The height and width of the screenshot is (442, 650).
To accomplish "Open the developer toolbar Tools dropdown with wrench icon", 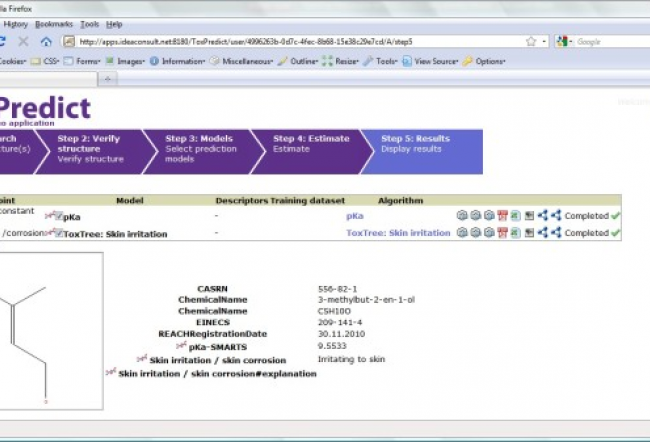I will tap(380, 61).
